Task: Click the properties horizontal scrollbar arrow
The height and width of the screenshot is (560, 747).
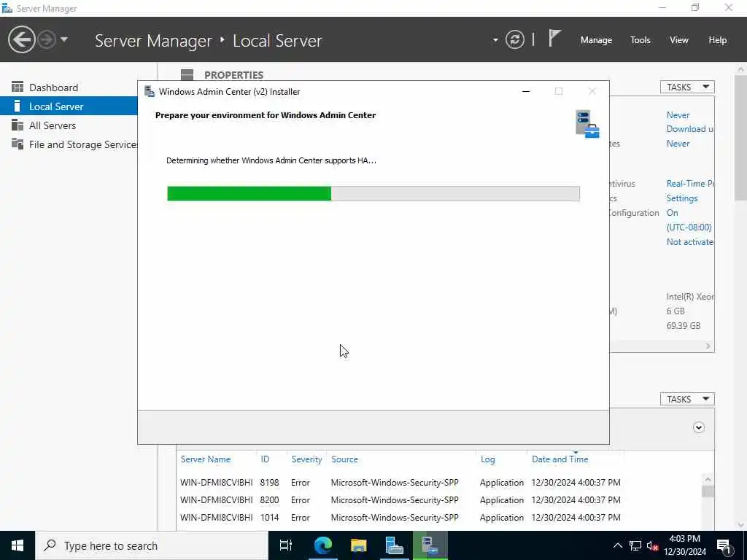Action: [708, 346]
